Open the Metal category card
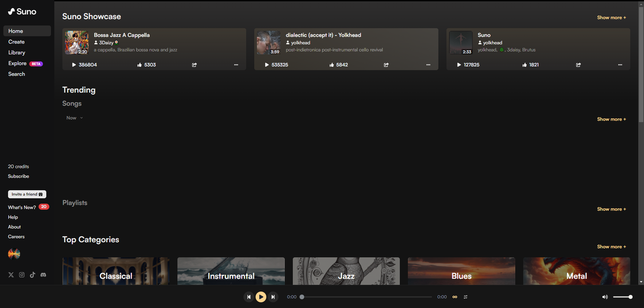Screen dimensions: 644x308 [577, 271]
